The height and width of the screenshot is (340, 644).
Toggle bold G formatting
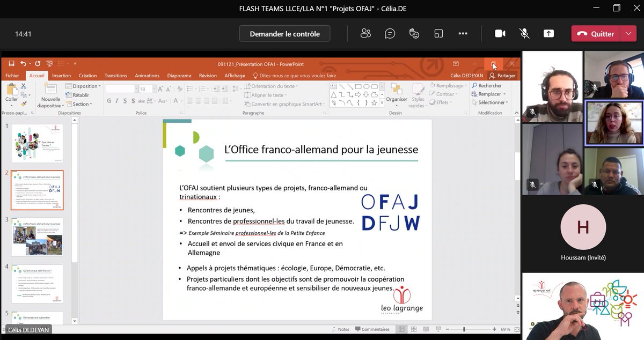[x=109, y=101]
